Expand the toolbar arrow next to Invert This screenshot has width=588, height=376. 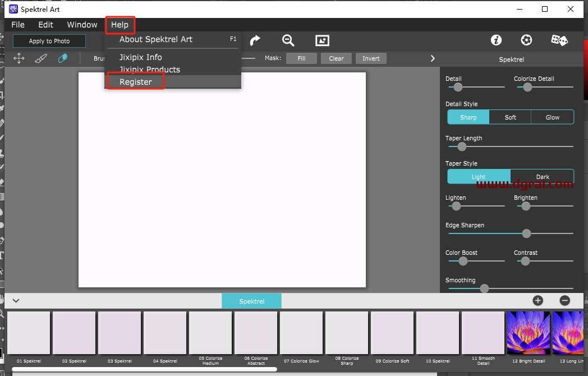pyautogui.click(x=433, y=58)
